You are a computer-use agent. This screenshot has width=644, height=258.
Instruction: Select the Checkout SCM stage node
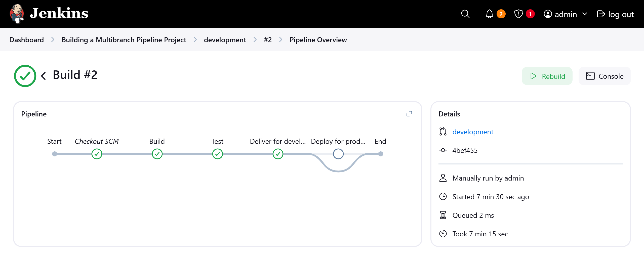click(97, 154)
